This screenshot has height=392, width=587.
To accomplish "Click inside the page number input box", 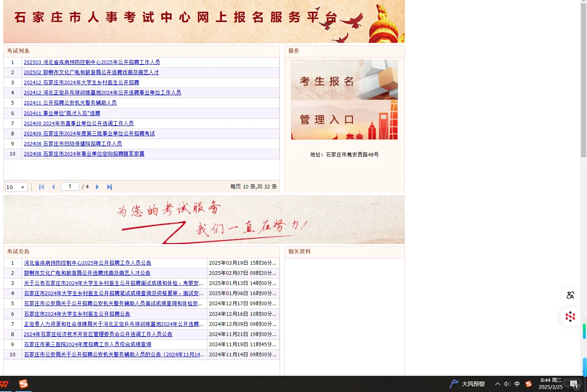I will [x=69, y=186].
